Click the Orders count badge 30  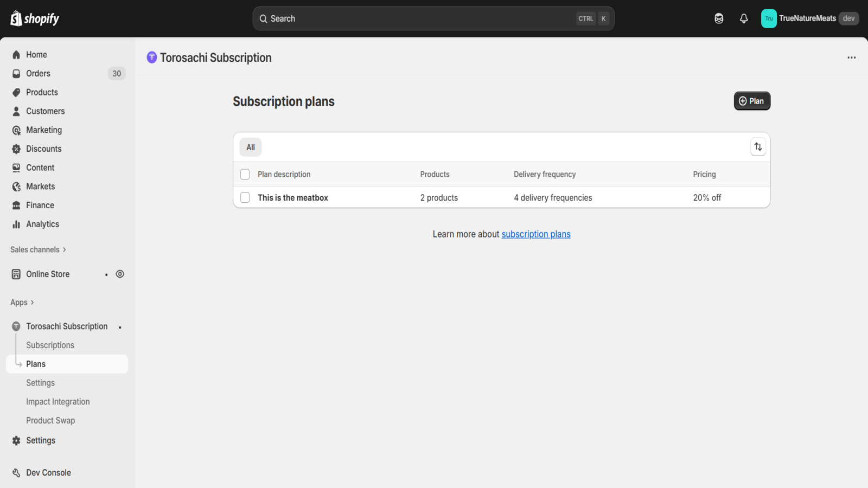pos(117,74)
